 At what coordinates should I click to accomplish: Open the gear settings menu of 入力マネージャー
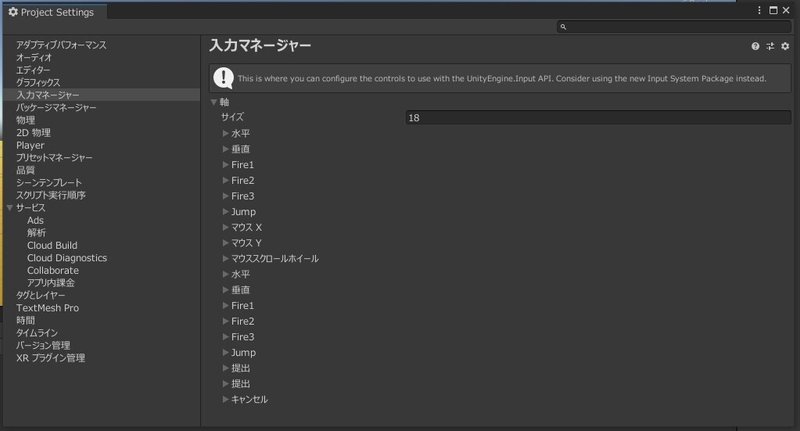coord(785,46)
